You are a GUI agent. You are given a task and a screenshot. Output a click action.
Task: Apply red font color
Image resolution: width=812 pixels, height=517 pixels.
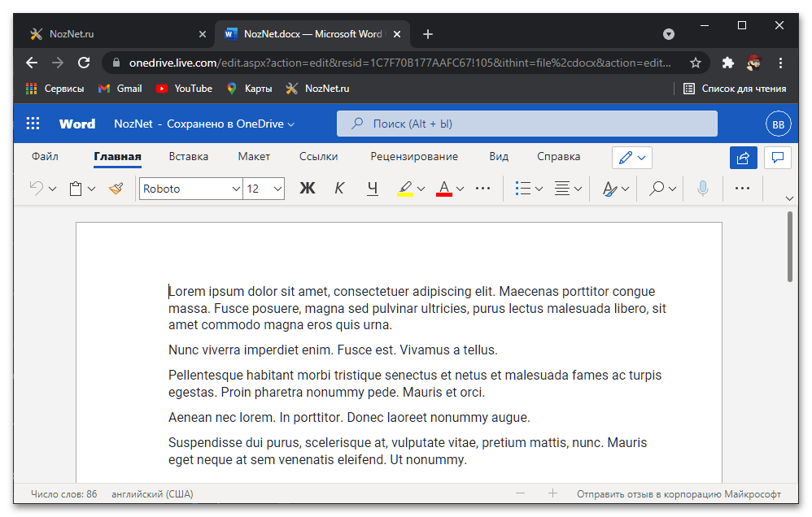[443, 189]
